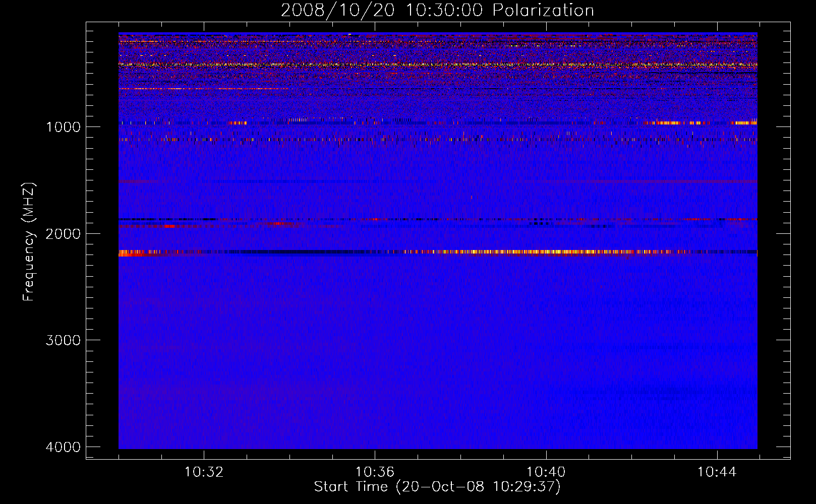The width and height of the screenshot is (816, 504).
Task: Click the 'Frequency (MHZ)' axis label
Action: tap(29, 242)
